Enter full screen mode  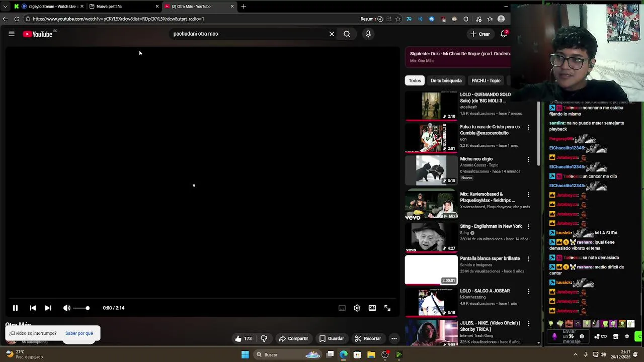[x=387, y=308]
